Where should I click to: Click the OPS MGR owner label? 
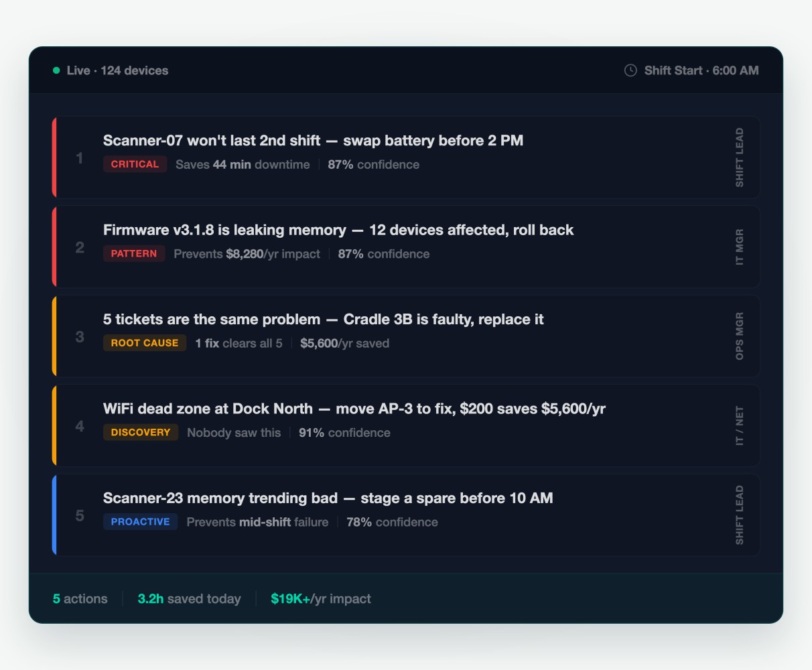point(740,336)
